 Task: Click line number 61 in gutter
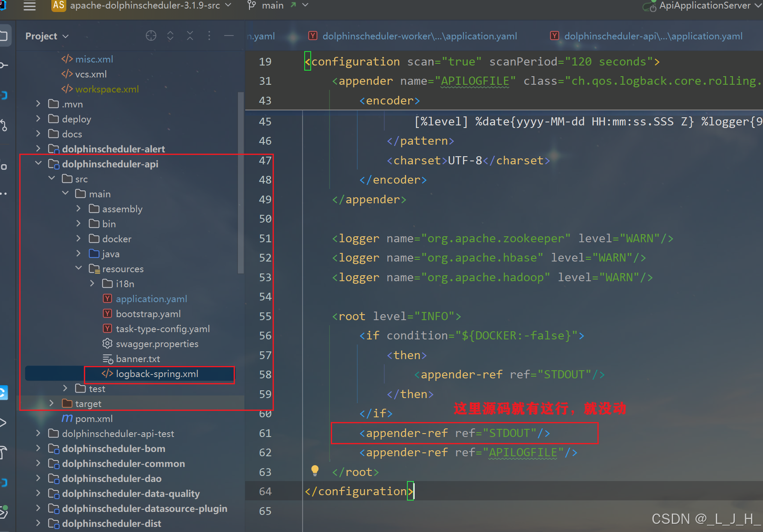(x=265, y=433)
